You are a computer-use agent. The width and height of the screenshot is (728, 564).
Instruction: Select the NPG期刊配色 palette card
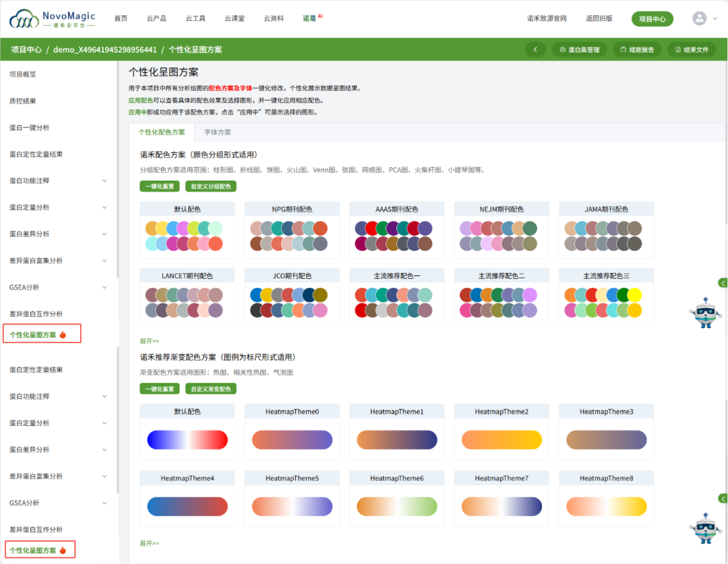pos(292,230)
